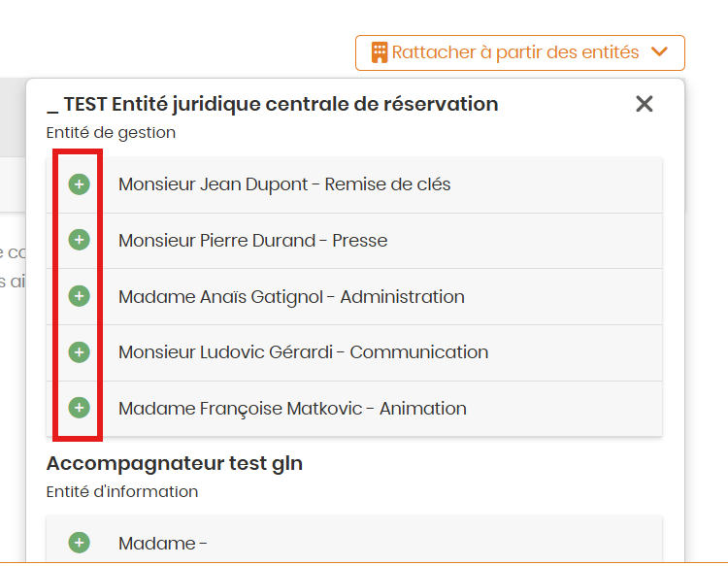The height and width of the screenshot is (566, 728).
Task: Select Monsieur Pierre Durand - Presse row
Action: click(x=252, y=241)
